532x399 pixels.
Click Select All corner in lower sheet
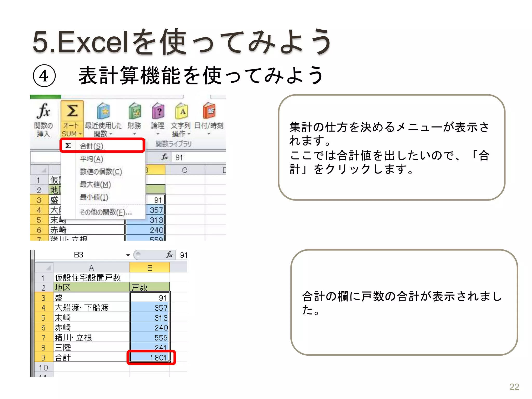coord(44,268)
